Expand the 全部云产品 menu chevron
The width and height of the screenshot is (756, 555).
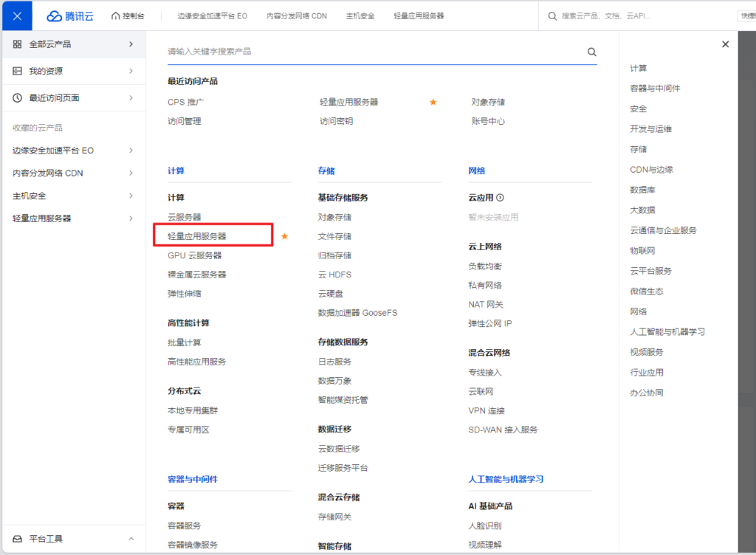[131, 44]
